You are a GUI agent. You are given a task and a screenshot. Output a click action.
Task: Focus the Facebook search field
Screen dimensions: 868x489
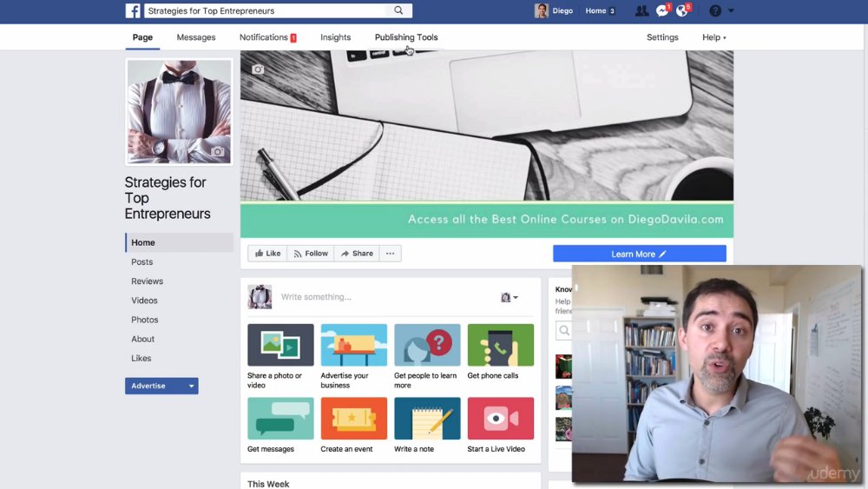266,10
